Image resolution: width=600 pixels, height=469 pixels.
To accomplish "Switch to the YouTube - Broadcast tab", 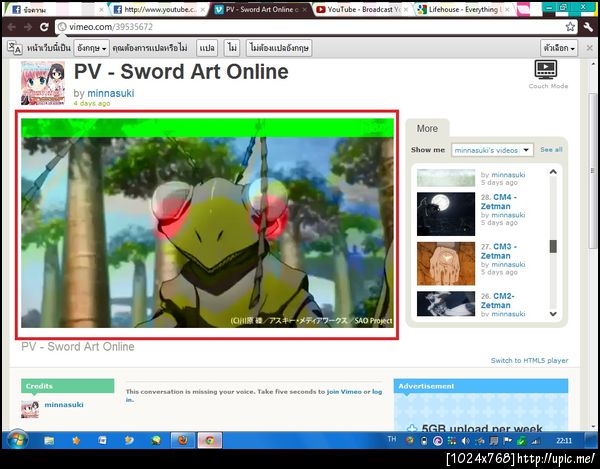I will [362, 10].
